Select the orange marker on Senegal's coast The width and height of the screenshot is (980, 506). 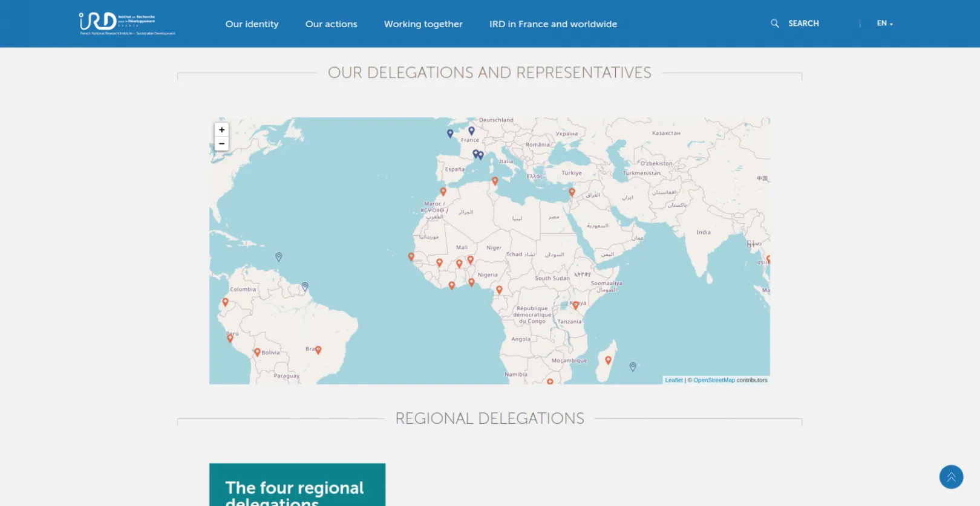pos(411,257)
